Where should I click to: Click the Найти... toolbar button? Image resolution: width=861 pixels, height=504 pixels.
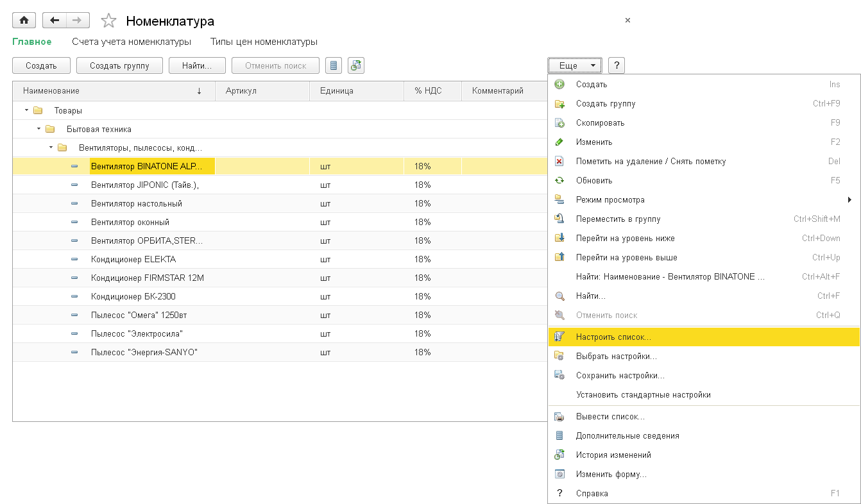coord(198,65)
